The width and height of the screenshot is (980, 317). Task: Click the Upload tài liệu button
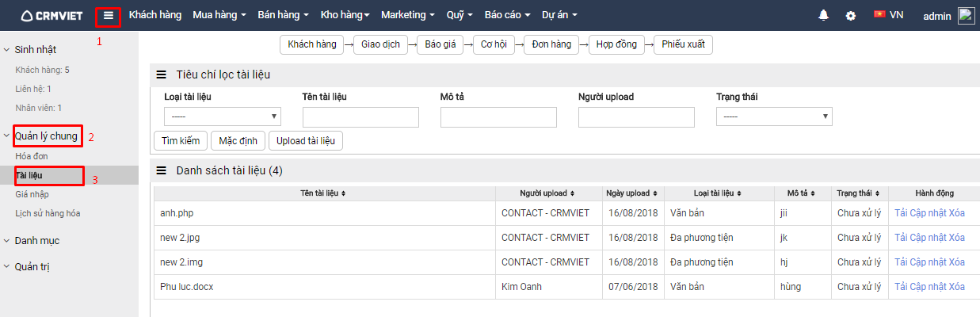[x=306, y=141]
